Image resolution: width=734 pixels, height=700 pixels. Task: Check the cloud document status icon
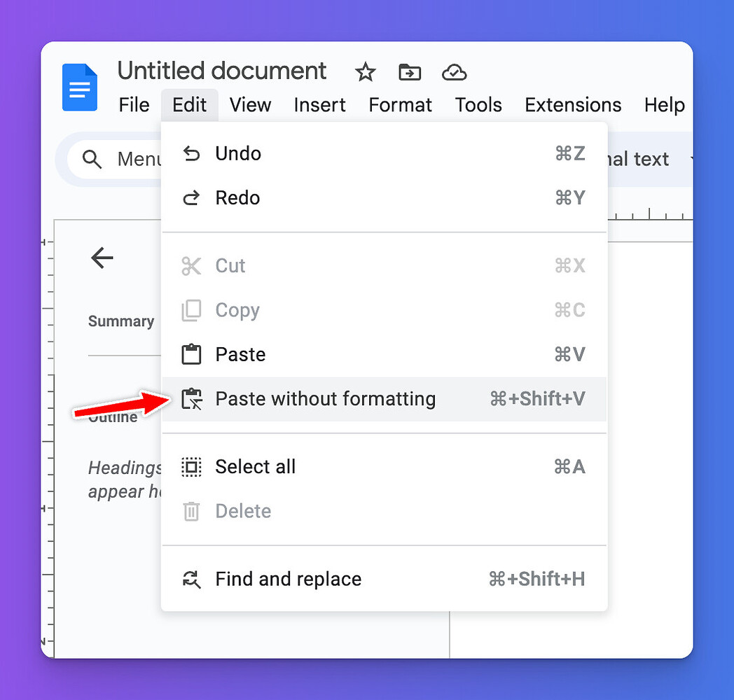[455, 72]
